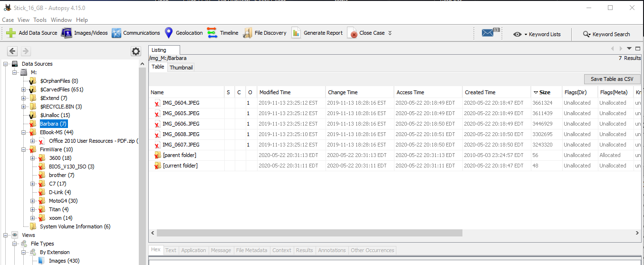
Task: Click the forward navigation arrow
Action: click(26, 51)
